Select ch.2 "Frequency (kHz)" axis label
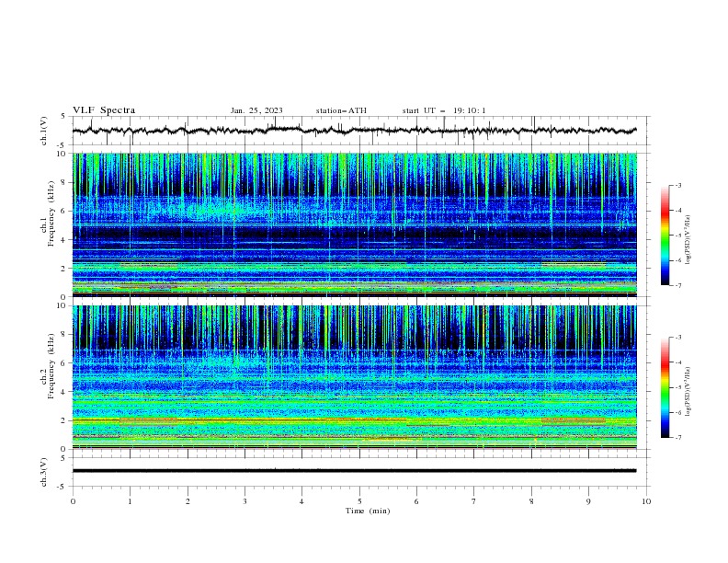Viewport: 728px width, 563px height. (51, 365)
